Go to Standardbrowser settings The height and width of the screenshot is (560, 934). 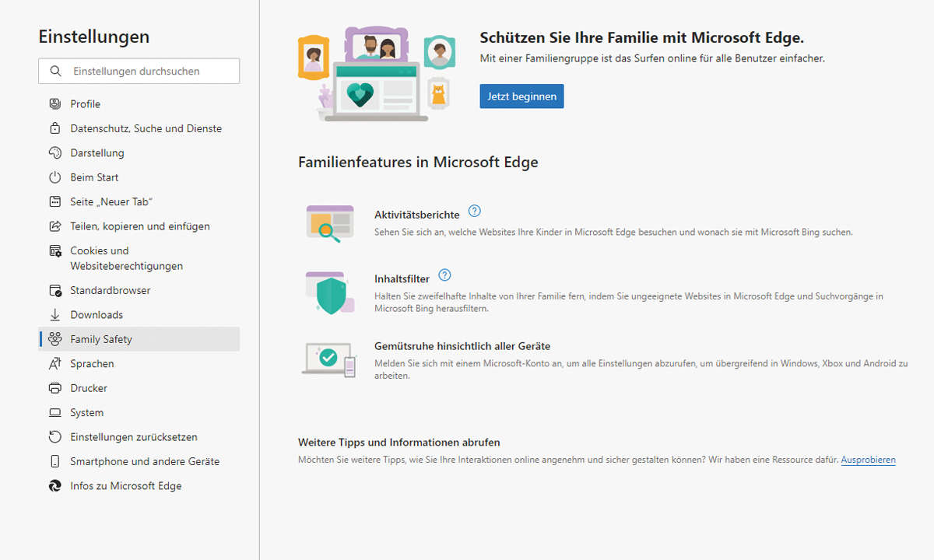(139, 290)
